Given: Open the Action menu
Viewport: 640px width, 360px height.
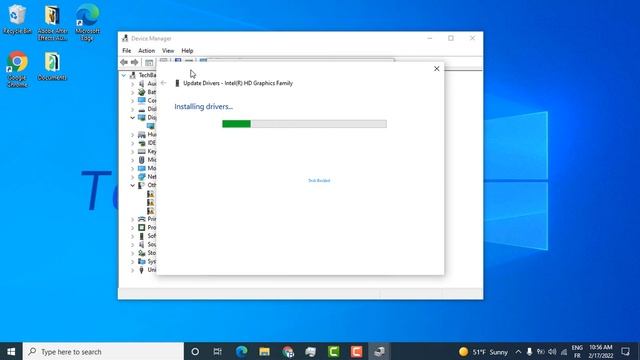Looking at the screenshot, I should pyautogui.click(x=147, y=51).
